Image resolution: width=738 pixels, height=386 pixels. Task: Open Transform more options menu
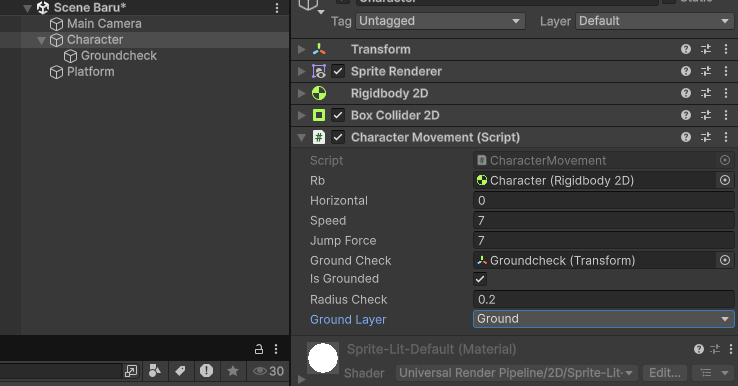[726, 49]
